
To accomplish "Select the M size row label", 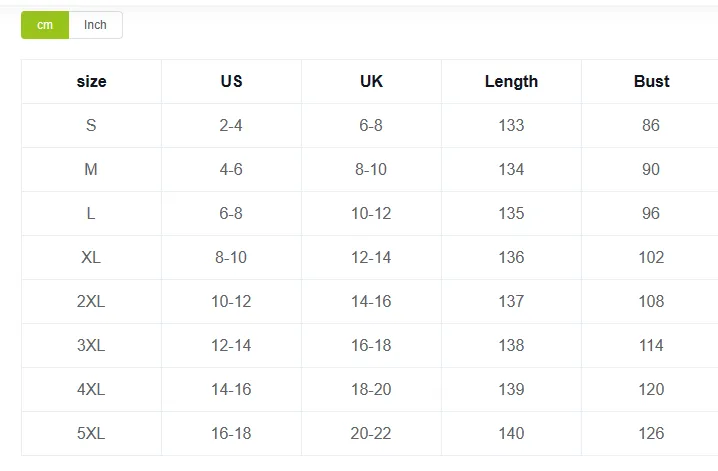I will 91,169.
